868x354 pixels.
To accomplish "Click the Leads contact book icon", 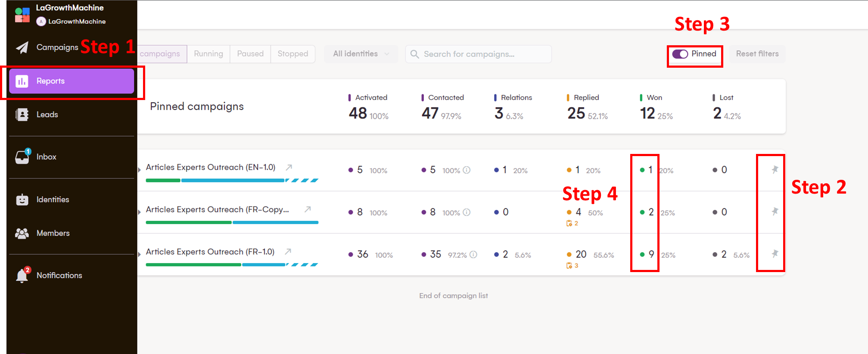I will tap(22, 115).
